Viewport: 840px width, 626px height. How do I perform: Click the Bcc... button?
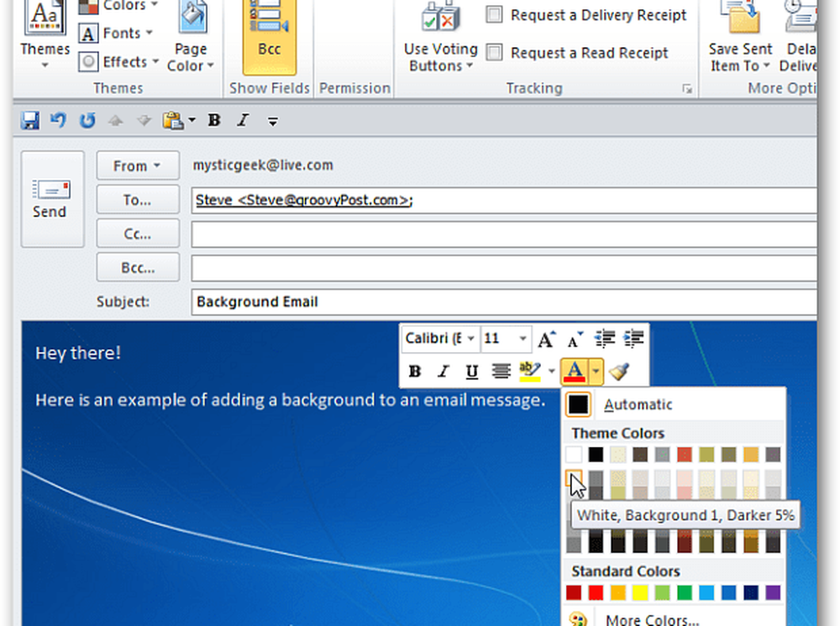pyautogui.click(x=138, y=267)
